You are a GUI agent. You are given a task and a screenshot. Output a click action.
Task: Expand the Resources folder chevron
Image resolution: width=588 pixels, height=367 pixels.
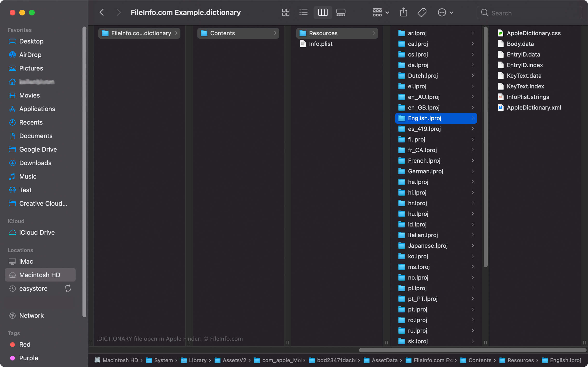(373, 33)
